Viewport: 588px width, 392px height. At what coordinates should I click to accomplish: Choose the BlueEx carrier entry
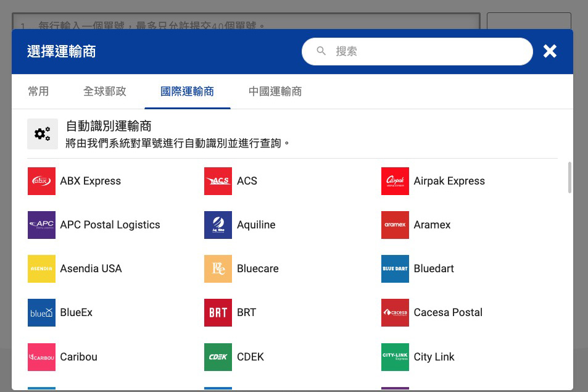[76, 312]
